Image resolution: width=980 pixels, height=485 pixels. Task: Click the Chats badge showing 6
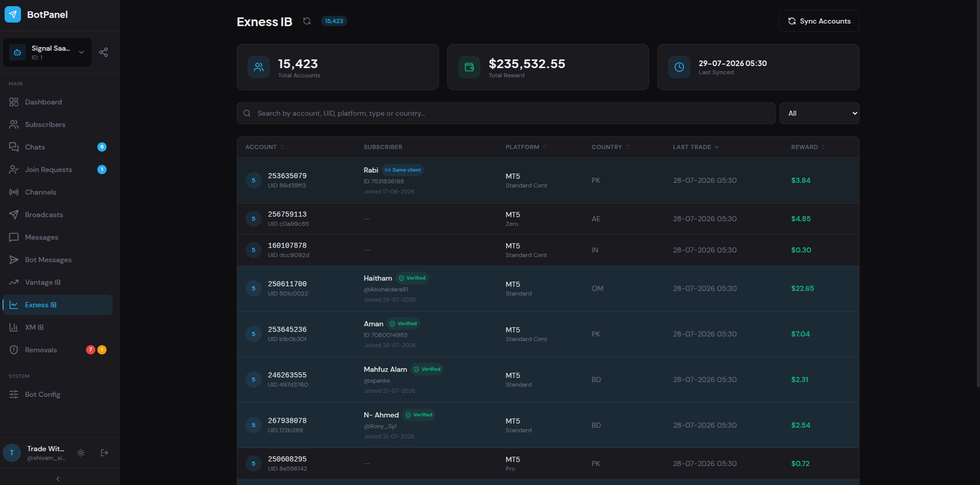[102, 147]
